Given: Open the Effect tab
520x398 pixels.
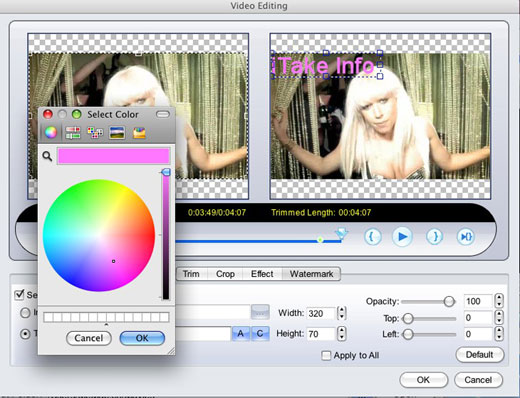Looking at the screenshot, I should tap(262, 274).
